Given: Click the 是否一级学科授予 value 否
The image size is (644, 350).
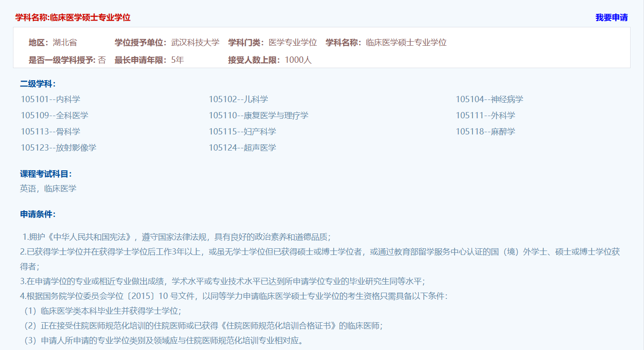Looking at the screenshot, I should pos(102,60).
